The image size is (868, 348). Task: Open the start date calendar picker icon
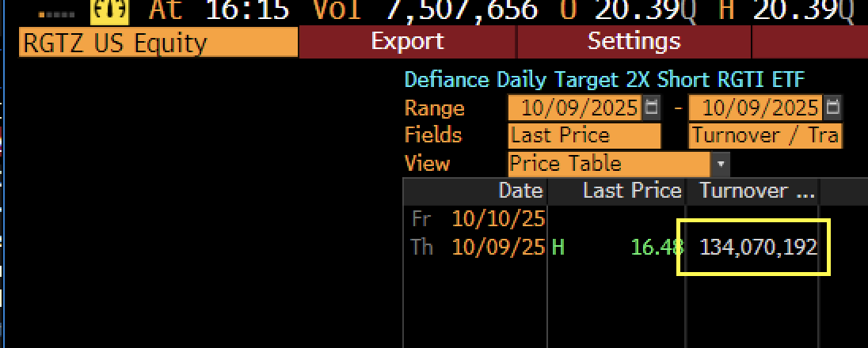(652, 108)
